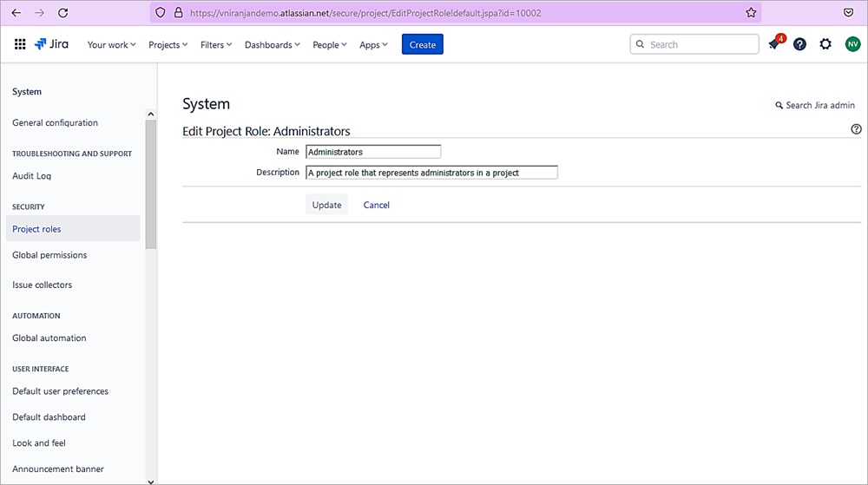868x485 pixels.
Task: Click the browser reload icon
Action: pos(62,13)
